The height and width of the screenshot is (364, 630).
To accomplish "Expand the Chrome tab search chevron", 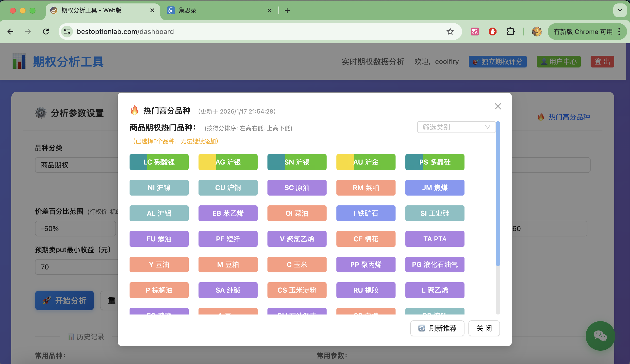I will click(x=620, y=10).
